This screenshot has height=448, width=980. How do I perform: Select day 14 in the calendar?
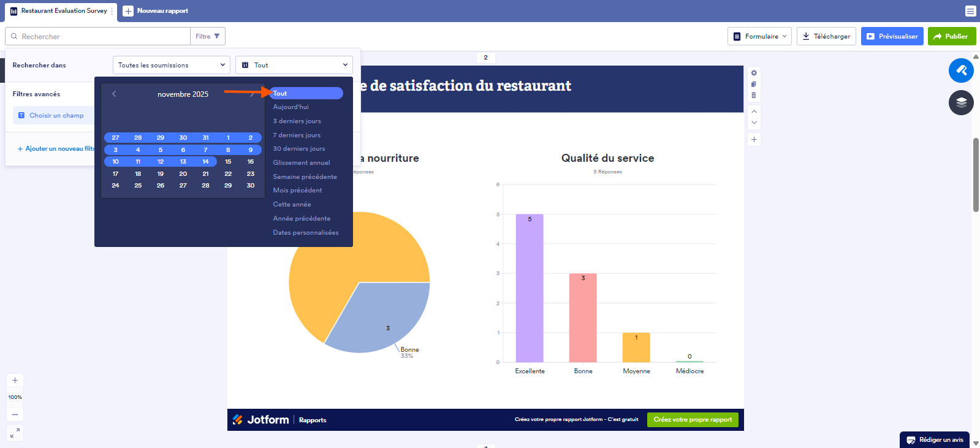pos(205,162)
